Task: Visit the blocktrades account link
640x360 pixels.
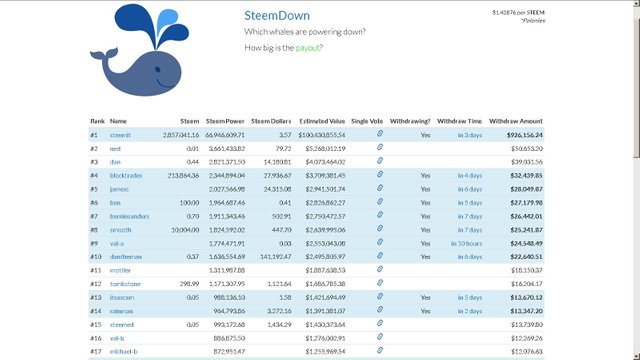Action: tap(126, 176)
